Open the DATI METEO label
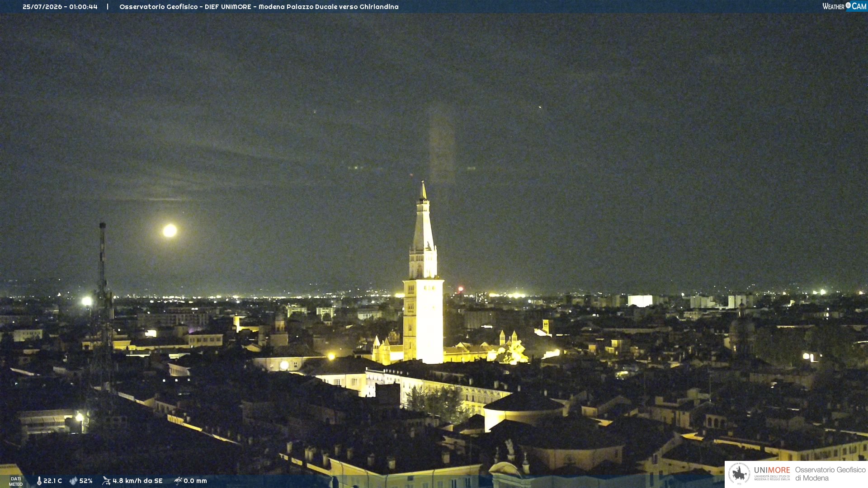The image size is (868, 488). tap(16, 481)
